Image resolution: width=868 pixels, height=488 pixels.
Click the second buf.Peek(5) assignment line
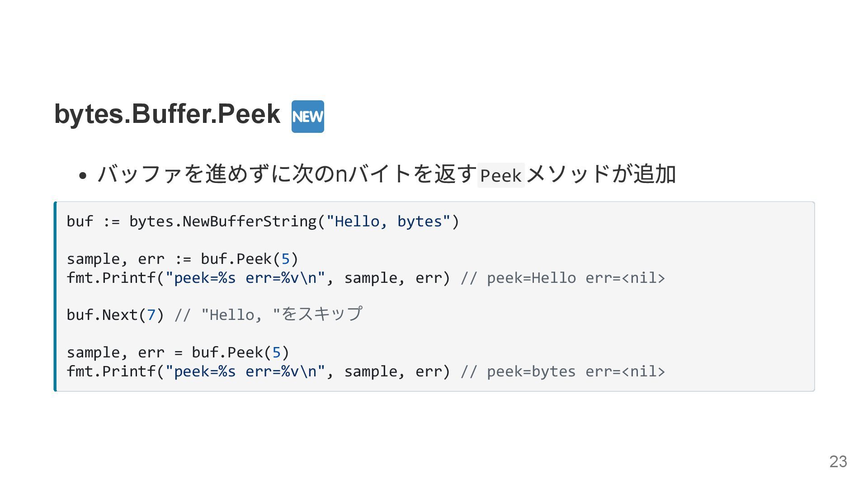pyautogui.click(x=178, y=352)
